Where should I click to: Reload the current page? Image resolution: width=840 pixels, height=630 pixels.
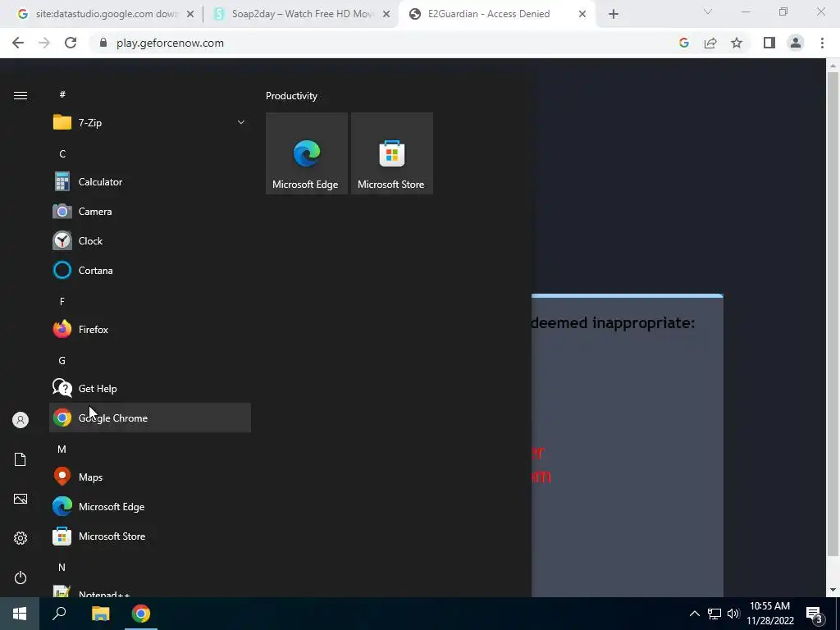71,43
